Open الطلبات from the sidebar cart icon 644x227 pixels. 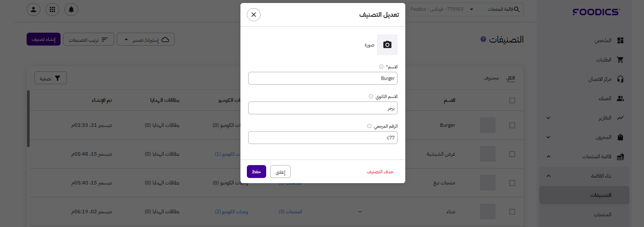(x=620, y=60)
